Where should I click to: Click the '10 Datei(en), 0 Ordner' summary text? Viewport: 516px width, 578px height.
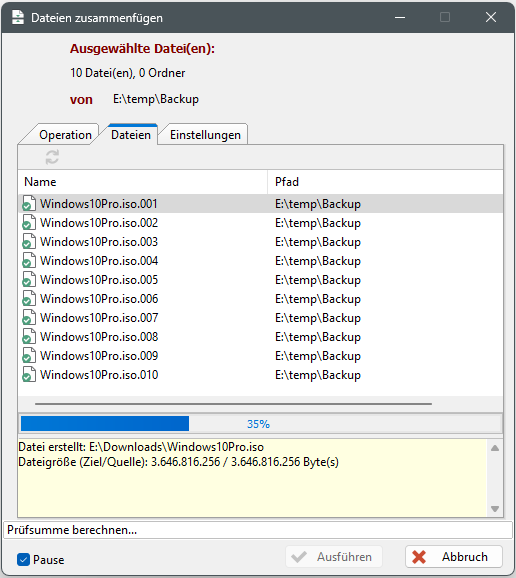[128, 73]
